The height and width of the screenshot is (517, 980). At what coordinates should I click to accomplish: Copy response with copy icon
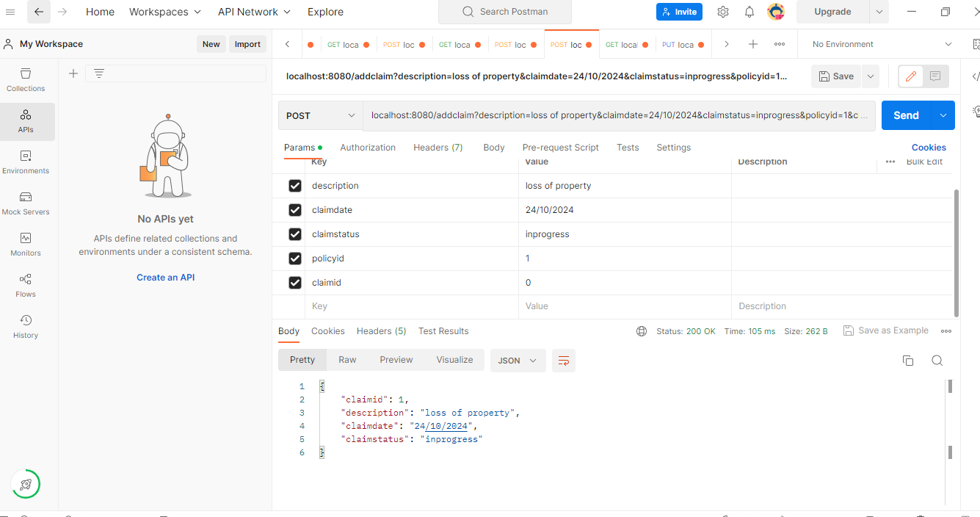pos(908,361)
